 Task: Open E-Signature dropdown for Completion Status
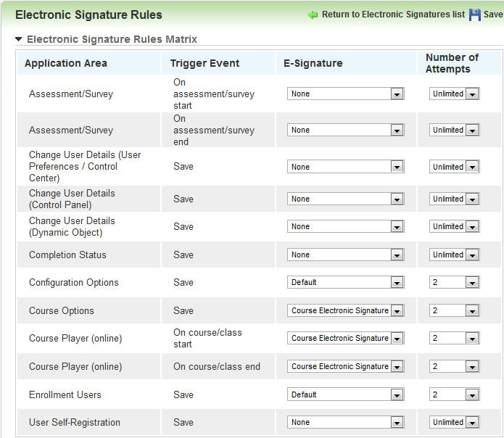click(x=345, y=255)
